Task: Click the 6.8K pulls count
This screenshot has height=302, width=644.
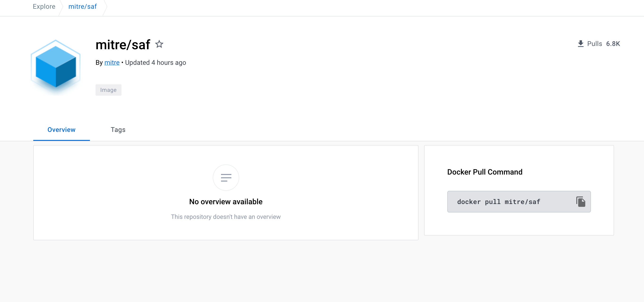Action: point(613,44)
